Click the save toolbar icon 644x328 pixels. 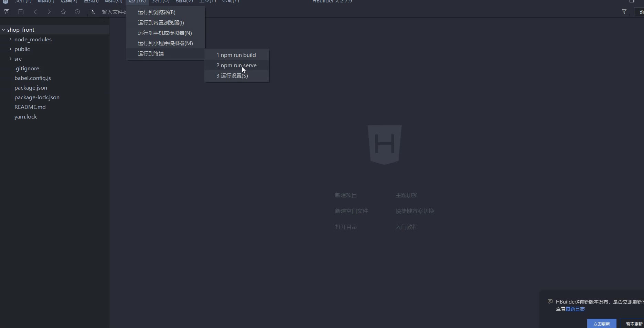pyautogui.click(x=21, y=12)
